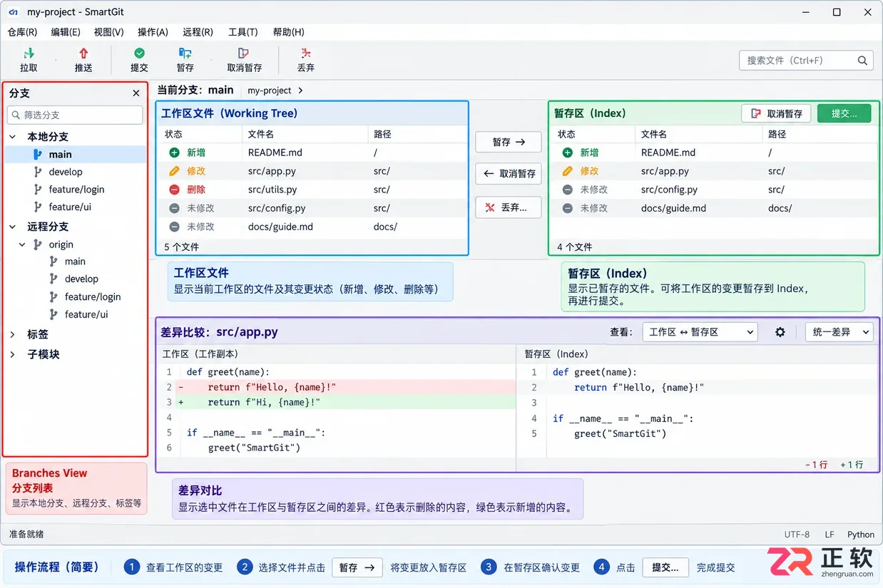
Task: Select the main local branch
Action: pyautogui.click(x=75, y=154)
